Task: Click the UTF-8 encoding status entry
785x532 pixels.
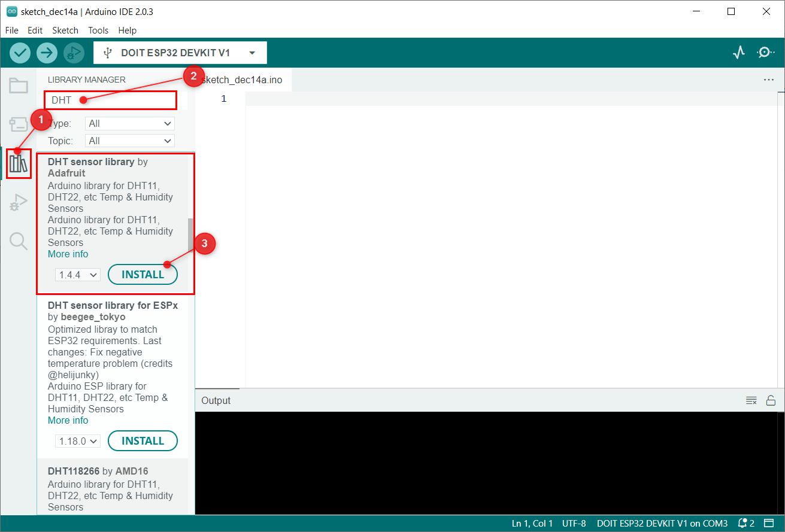Action: [574, 524]
